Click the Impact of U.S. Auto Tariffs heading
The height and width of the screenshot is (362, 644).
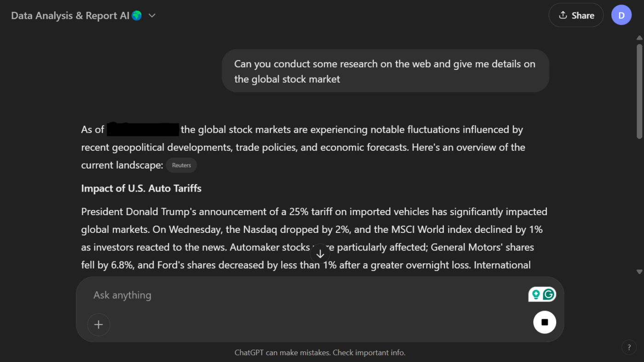[141, 188]
